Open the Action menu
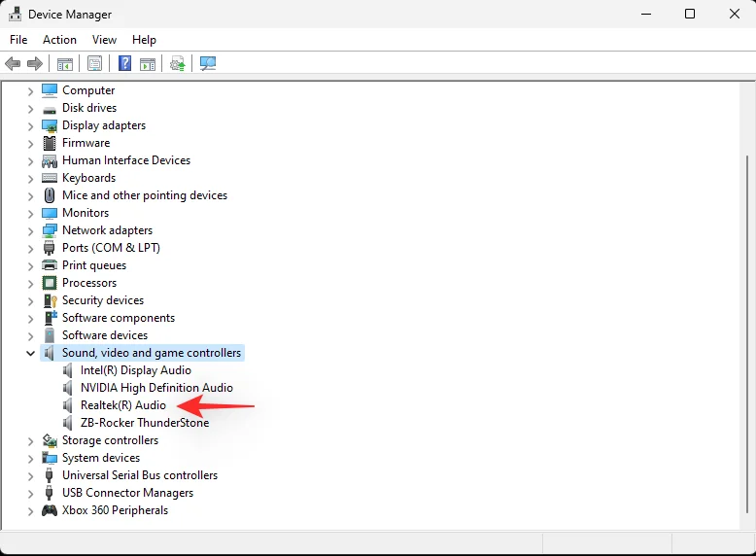 pos(59,40)
